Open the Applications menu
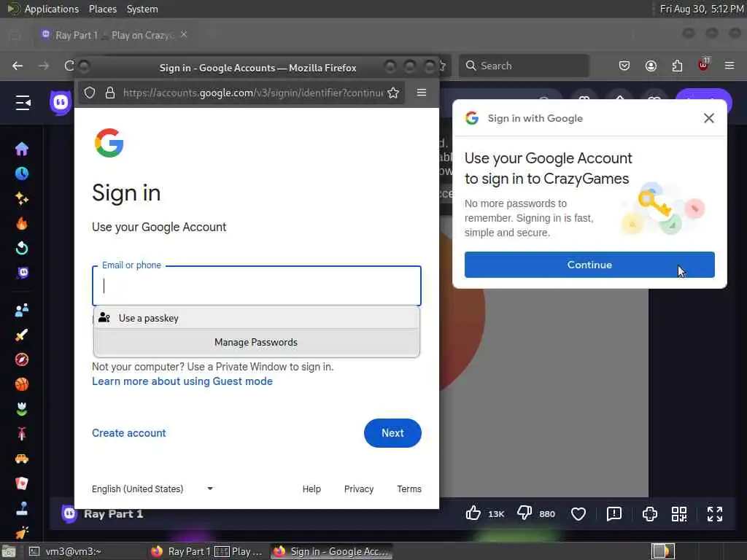Screen dimensions: 747x560 coord(52,9)
